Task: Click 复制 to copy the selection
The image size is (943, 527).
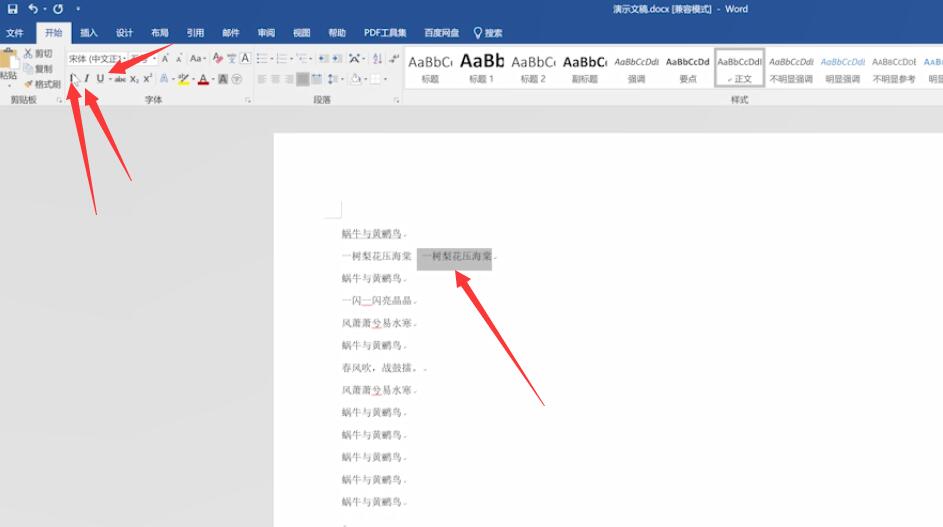Action: point(38,69)
